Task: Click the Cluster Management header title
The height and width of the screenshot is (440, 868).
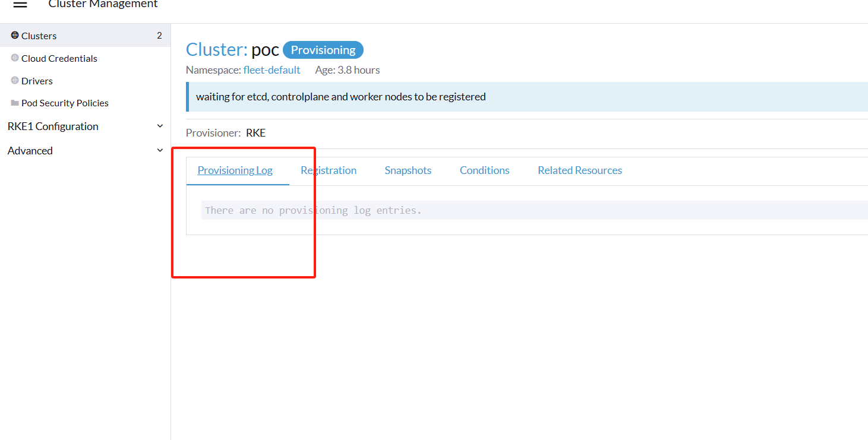Action: coord(103,4)
